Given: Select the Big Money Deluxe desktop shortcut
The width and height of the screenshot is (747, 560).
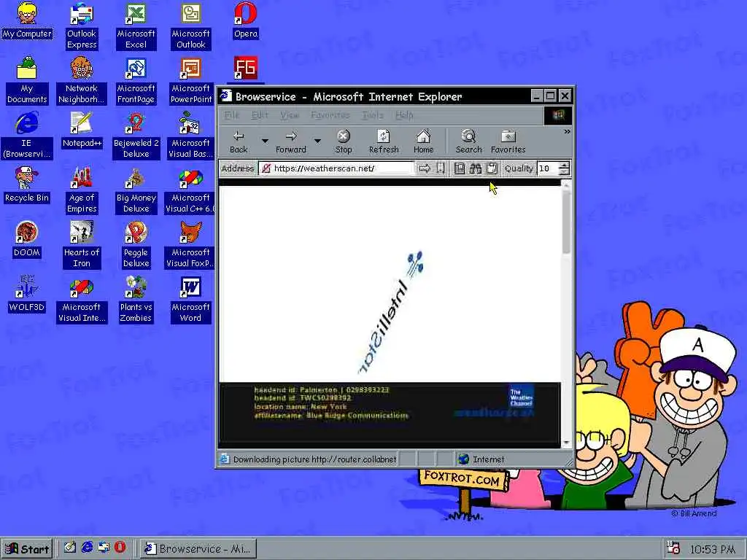Looking at the screenshot, I should point(136,190).
